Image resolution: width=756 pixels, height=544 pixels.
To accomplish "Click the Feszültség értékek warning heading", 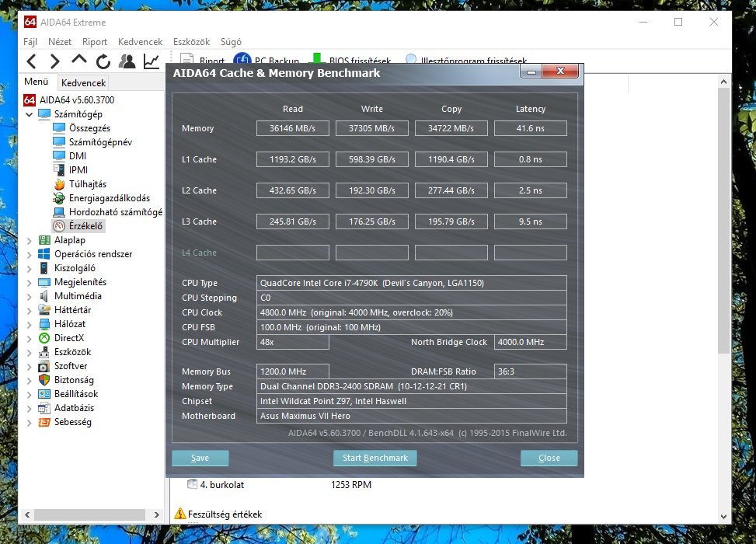I will click(225, 514).
